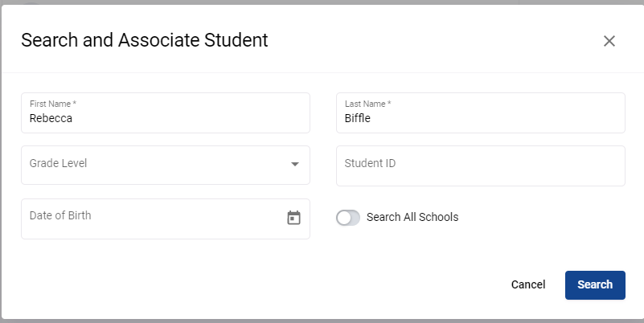Click the Search All Schools label text
This screenshot has height=323, width=644.
coord(412,217)
